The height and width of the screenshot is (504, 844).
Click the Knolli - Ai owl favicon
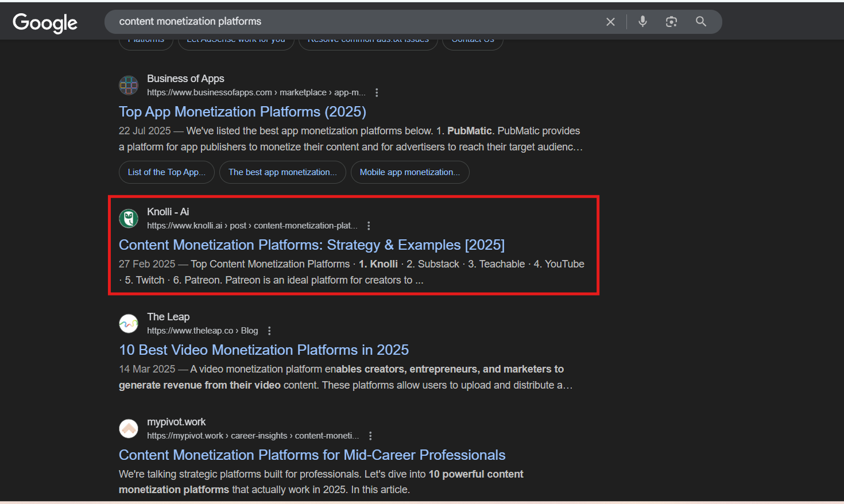129,218
